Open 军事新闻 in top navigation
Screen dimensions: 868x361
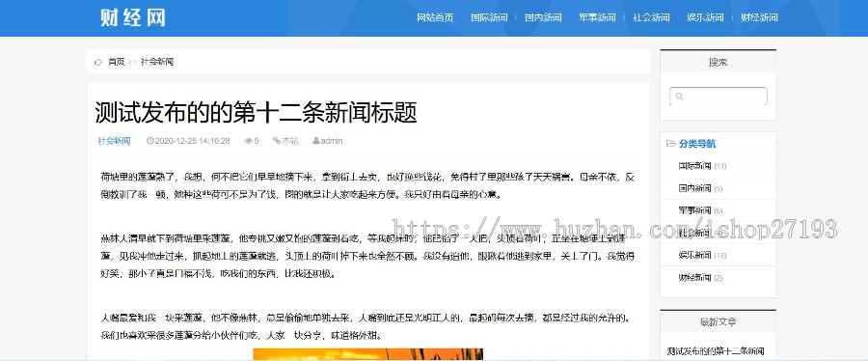click(597, 17)
